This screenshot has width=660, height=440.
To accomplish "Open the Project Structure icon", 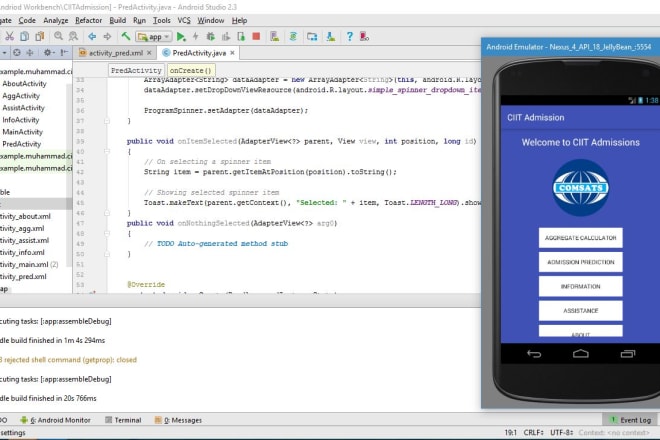I will 312,37.
